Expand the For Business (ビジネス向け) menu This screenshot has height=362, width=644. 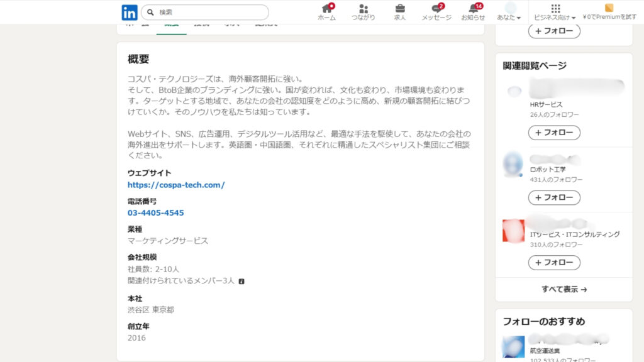(x=555, y=12)
